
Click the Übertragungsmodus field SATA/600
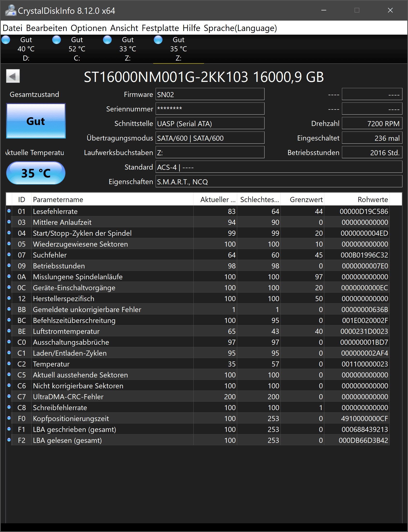[x=210, y=138]
